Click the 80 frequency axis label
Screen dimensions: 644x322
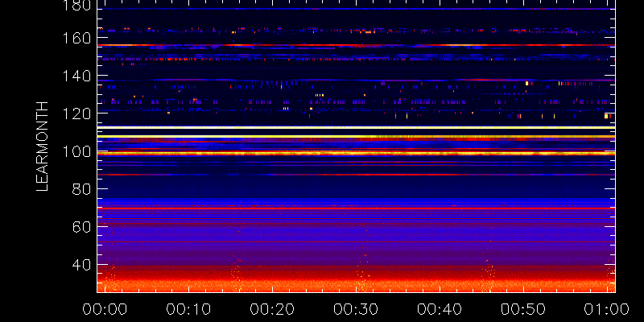click(81, 189)
